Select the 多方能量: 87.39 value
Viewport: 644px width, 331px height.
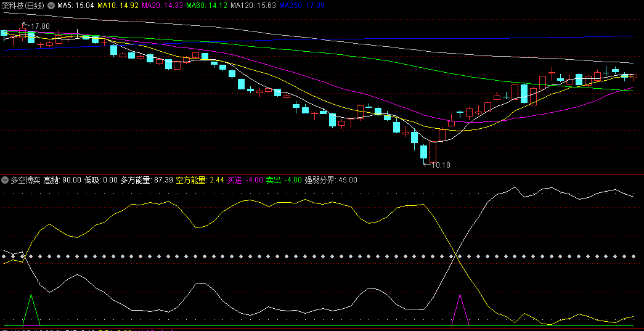pyautogui.click(x=147, y=180)
